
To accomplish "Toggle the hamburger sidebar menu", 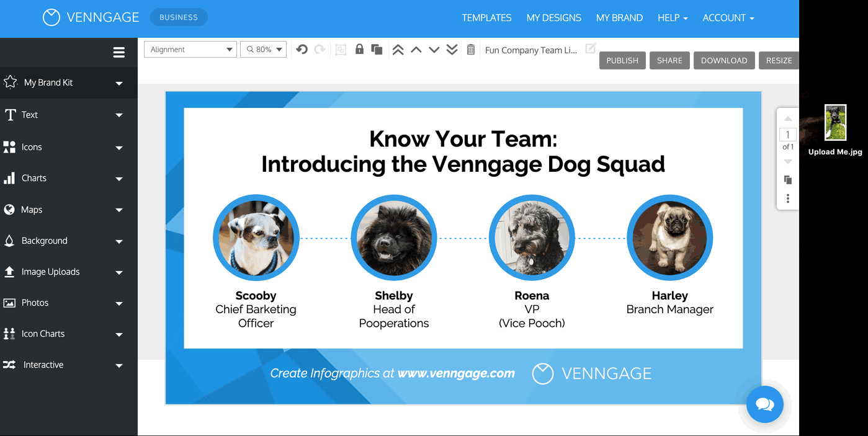I will click(x=119, y=53).
